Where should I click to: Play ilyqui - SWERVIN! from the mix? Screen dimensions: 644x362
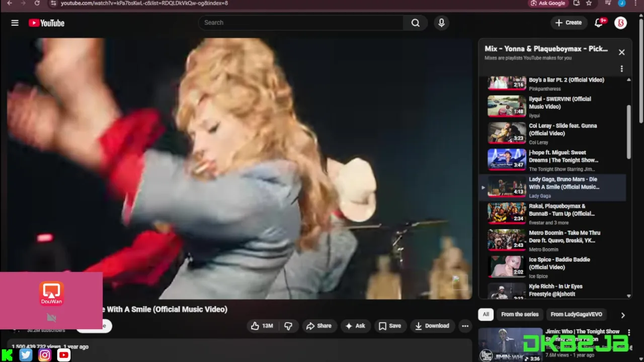point(552,107)
